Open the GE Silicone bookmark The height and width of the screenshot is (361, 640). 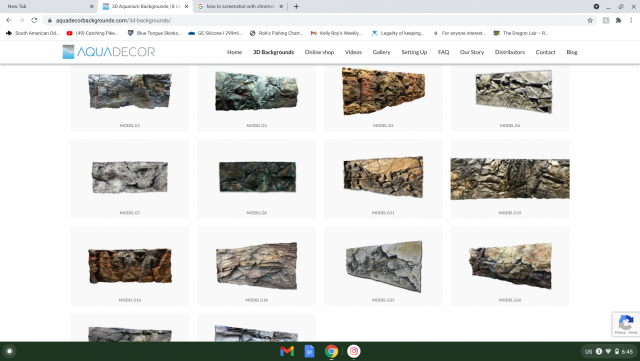[215, 33]
